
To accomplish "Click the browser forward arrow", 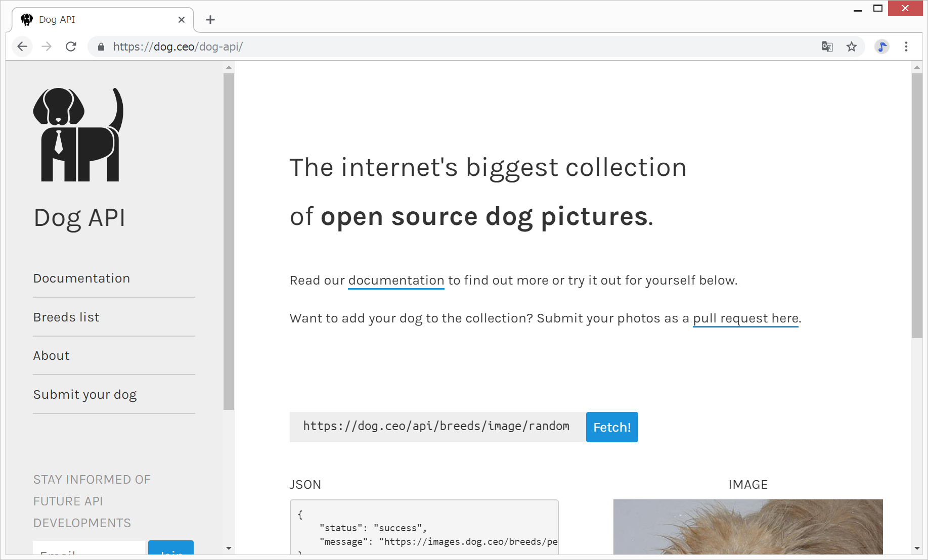I will tap(47, 46).
